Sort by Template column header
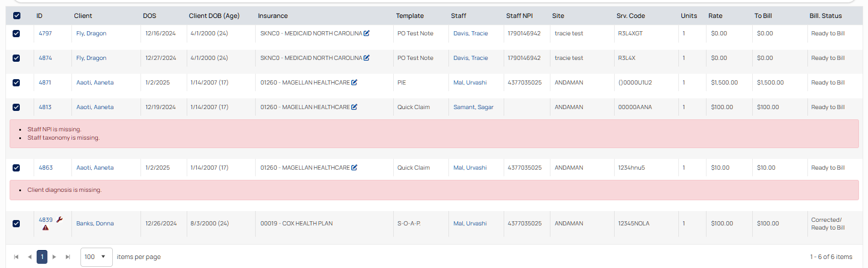The width and height of the screenshot is (868, 268). pyautogui.click(x=410, y=16)
